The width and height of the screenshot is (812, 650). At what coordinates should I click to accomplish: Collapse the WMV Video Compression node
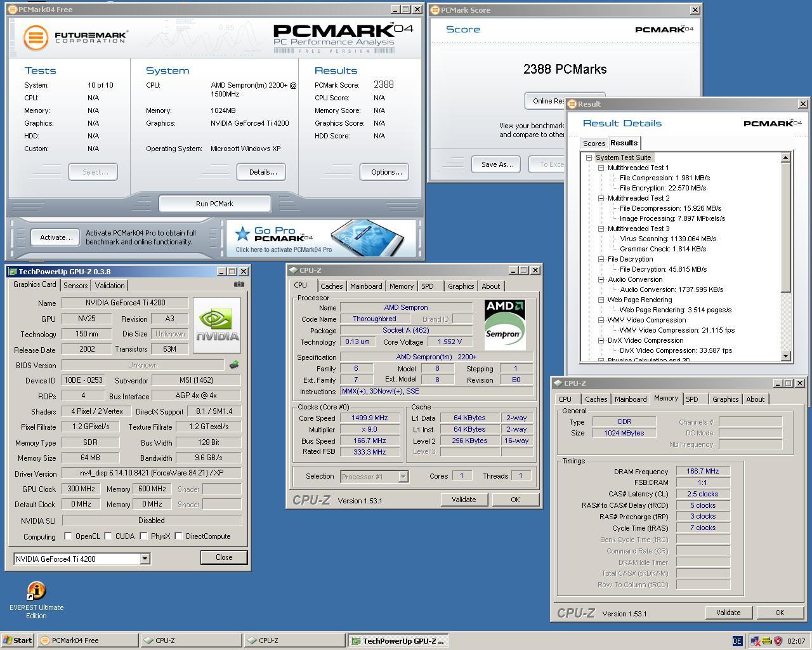(601, 320)
